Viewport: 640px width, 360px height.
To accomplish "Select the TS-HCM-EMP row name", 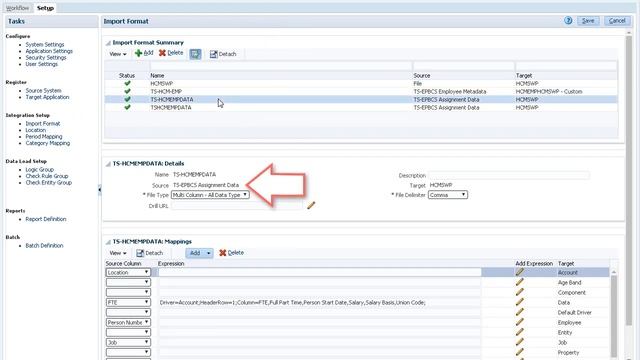I will (x=166, y=91).
